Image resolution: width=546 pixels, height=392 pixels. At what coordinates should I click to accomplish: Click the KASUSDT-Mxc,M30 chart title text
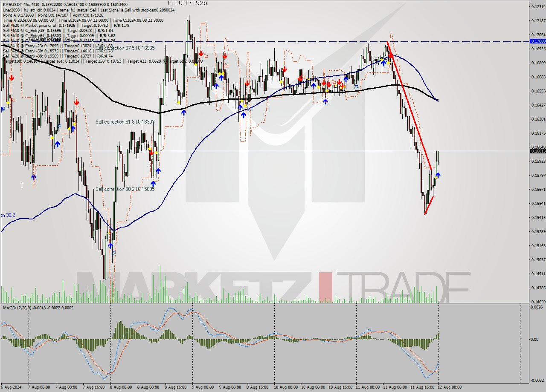coord(21,4)
